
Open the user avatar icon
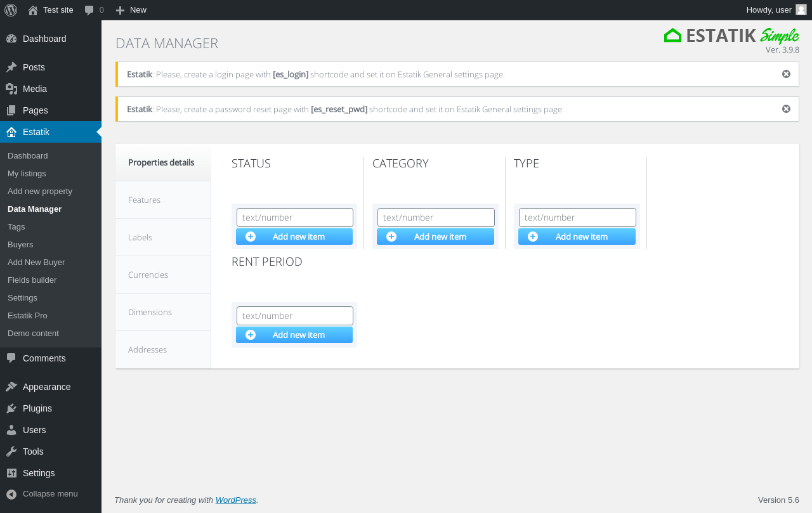801,10
